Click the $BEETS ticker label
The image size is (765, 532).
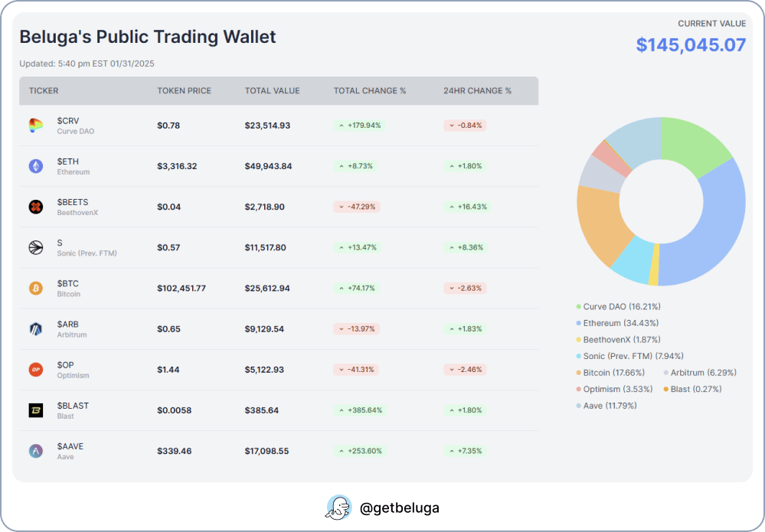(73, 202)
